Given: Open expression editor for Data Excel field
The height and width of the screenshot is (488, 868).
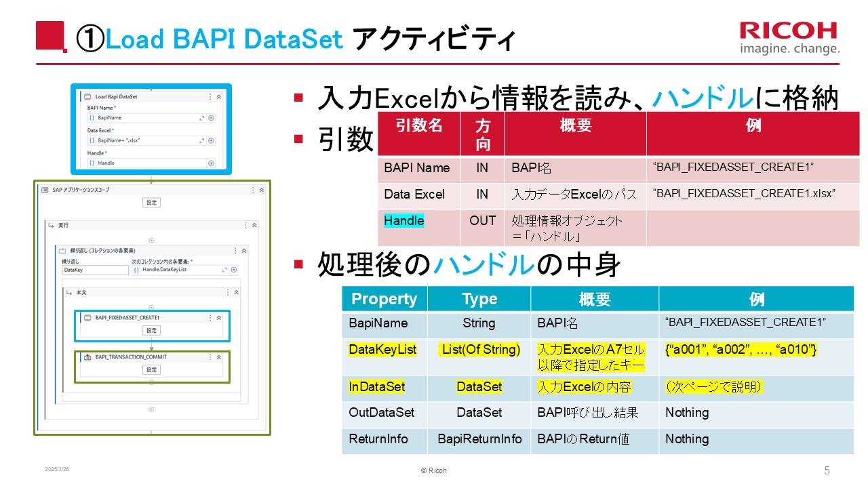Looking at the screenshot, I should click(x=201, y=140).
